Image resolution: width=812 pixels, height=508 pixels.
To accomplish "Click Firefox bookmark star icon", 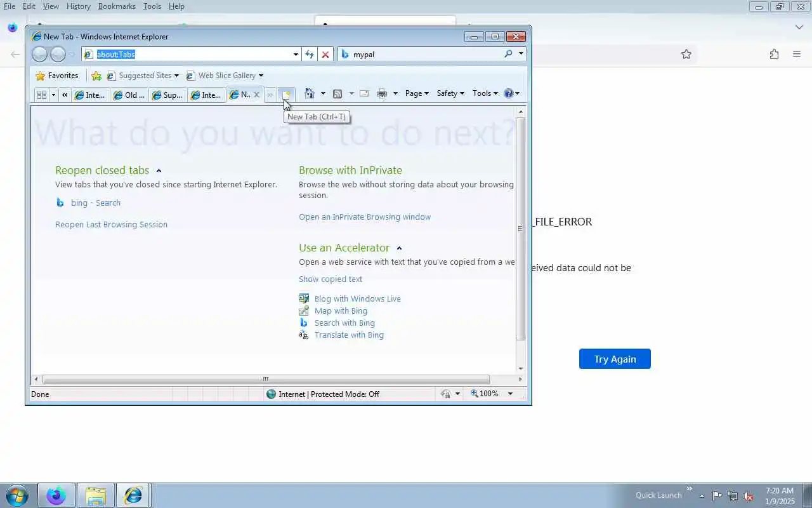I will pyautogui.click(x=686, y=55).
